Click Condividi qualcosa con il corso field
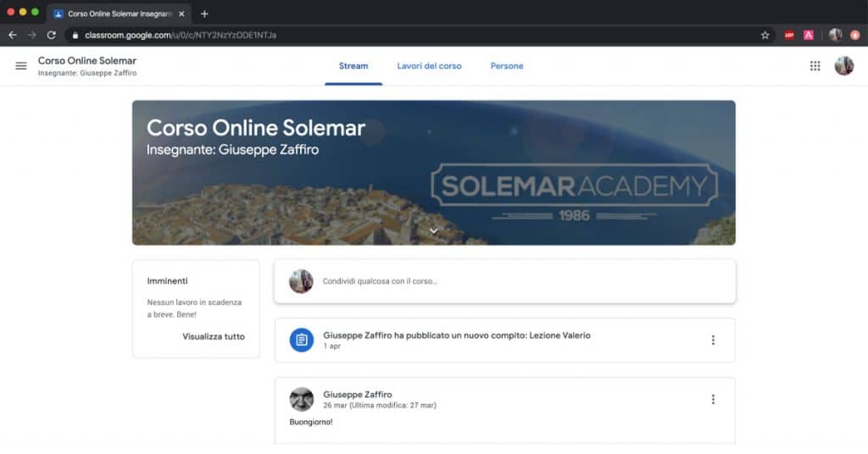868x454 pixels. click(505, 281)
